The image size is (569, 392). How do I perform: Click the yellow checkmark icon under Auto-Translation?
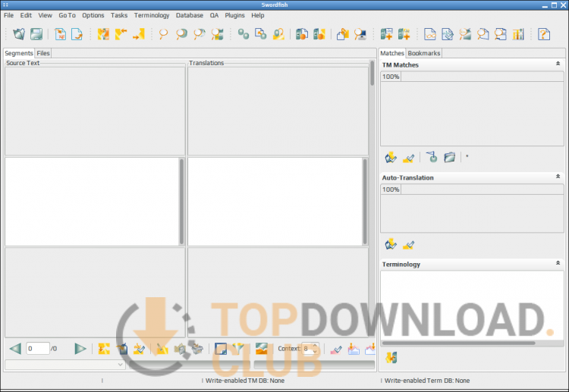tap(408, 245)
